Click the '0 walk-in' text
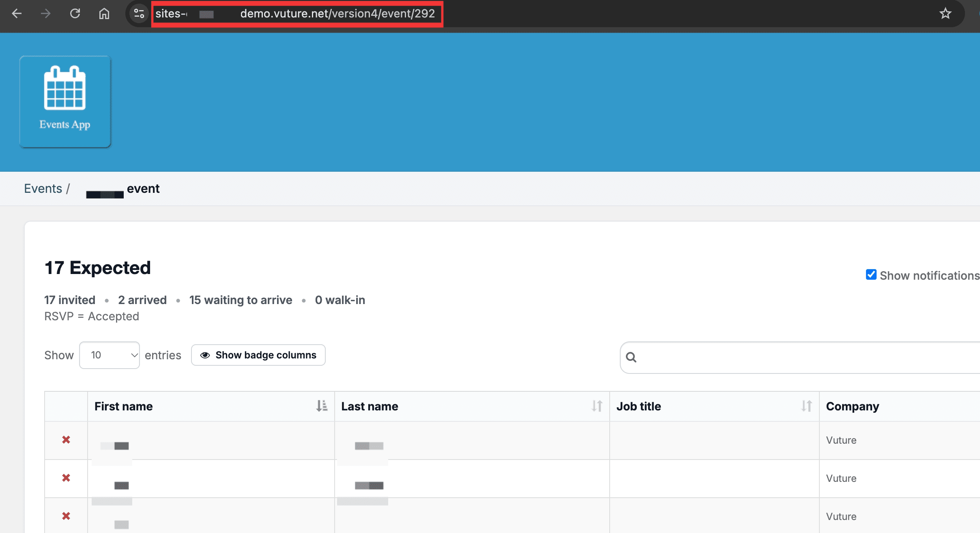 coord(340,300)
